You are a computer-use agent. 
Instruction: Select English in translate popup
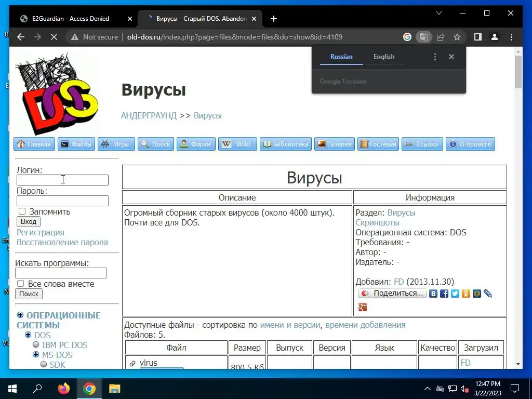[384, 57]
